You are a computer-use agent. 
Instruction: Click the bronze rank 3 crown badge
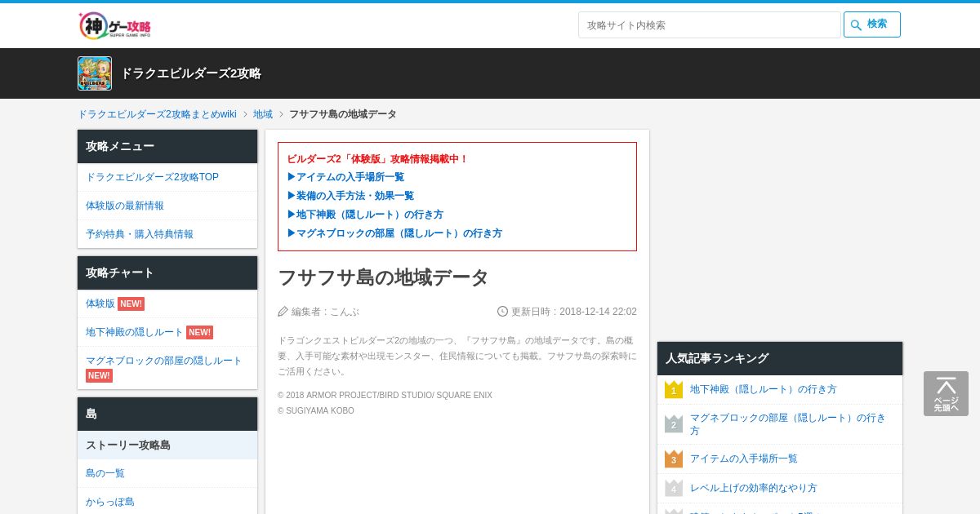674,459
